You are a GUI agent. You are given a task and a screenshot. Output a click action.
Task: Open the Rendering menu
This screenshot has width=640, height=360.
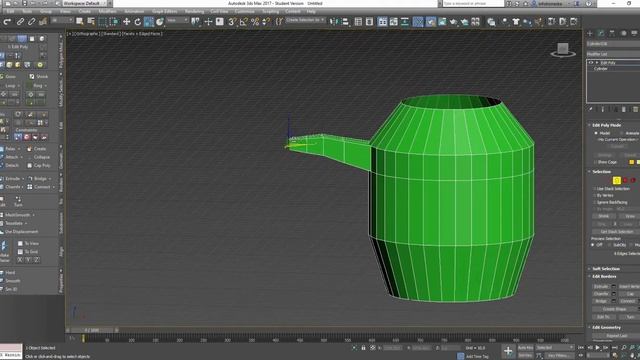tap(194, 11)
